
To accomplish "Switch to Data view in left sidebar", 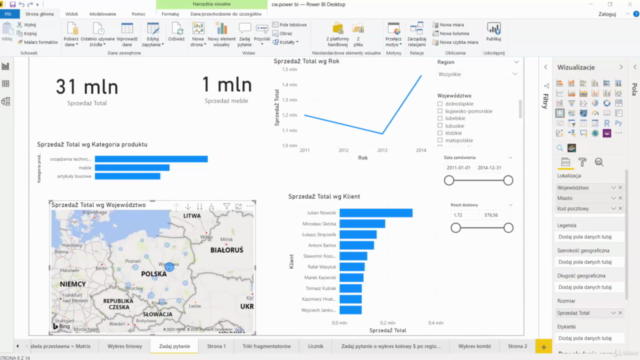I will 6,84.
